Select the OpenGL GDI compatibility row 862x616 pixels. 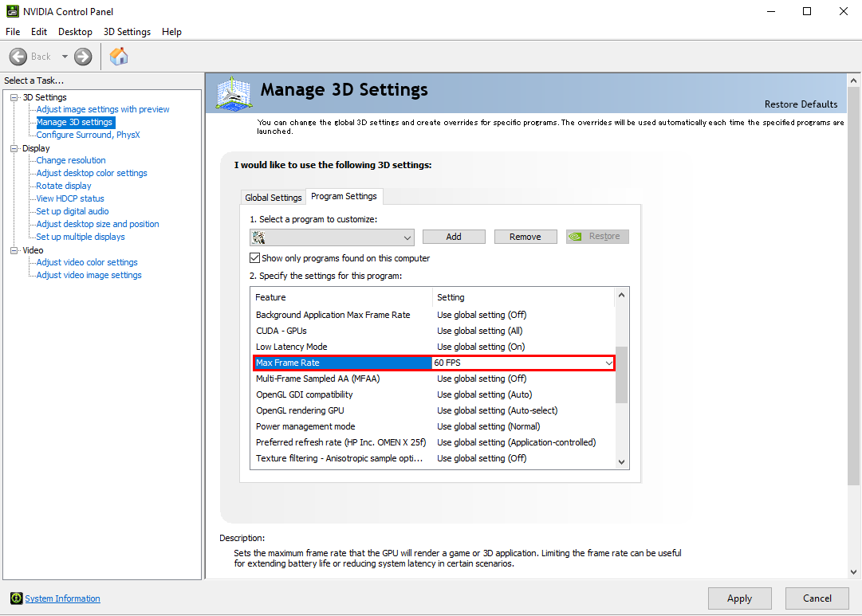click(x=433, y=394)
